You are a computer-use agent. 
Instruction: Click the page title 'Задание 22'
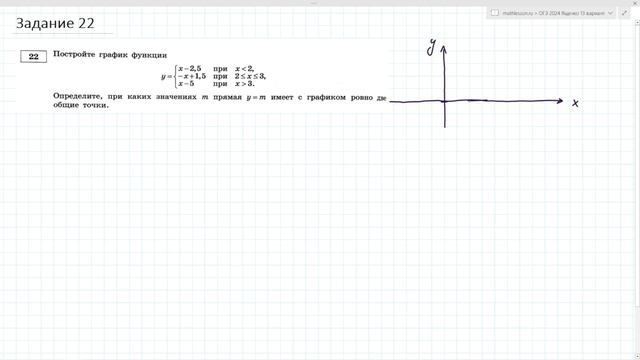pyautogui.click(x=55, y=23)
